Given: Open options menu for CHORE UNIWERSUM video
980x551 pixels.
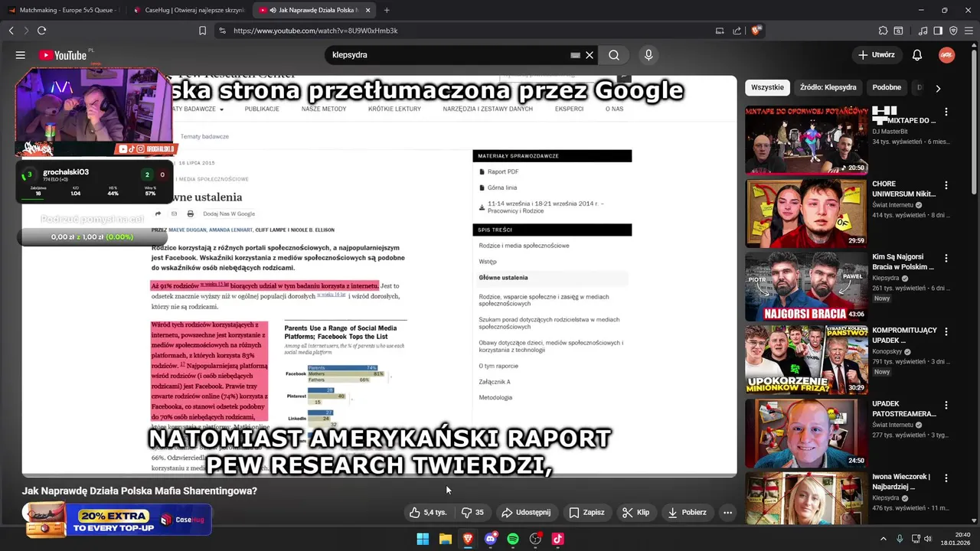Looking at the screenshot, I should [x=946, y=185].
